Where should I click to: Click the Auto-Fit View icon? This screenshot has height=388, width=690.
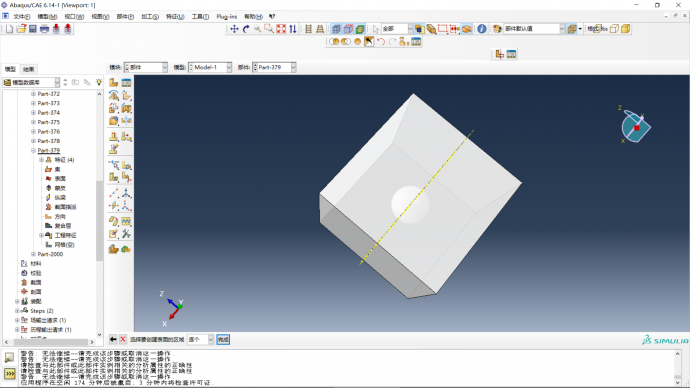tap(281, 29)
